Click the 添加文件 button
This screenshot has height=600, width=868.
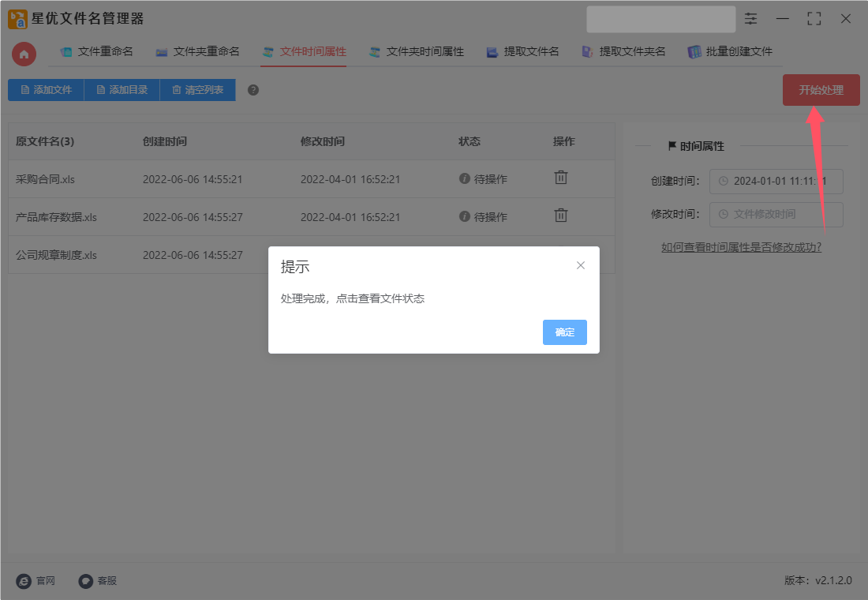point(46,90)
